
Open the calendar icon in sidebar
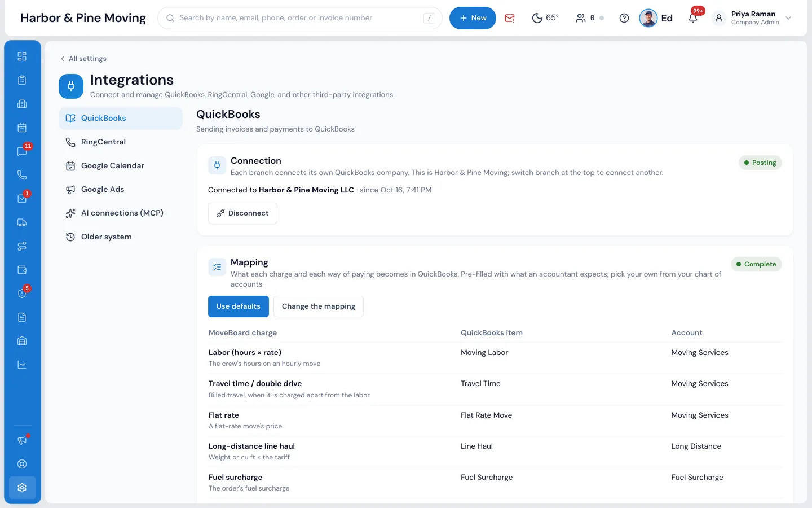(22, 128)
